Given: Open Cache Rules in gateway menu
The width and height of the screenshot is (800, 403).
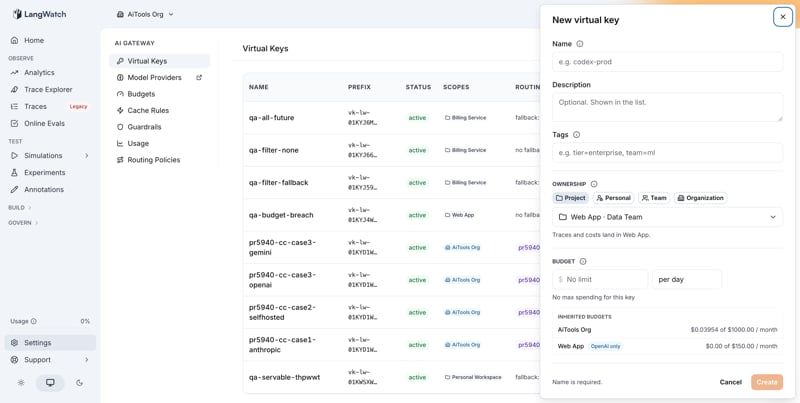Looking at the screenshot, I should (x=159, y=110).
